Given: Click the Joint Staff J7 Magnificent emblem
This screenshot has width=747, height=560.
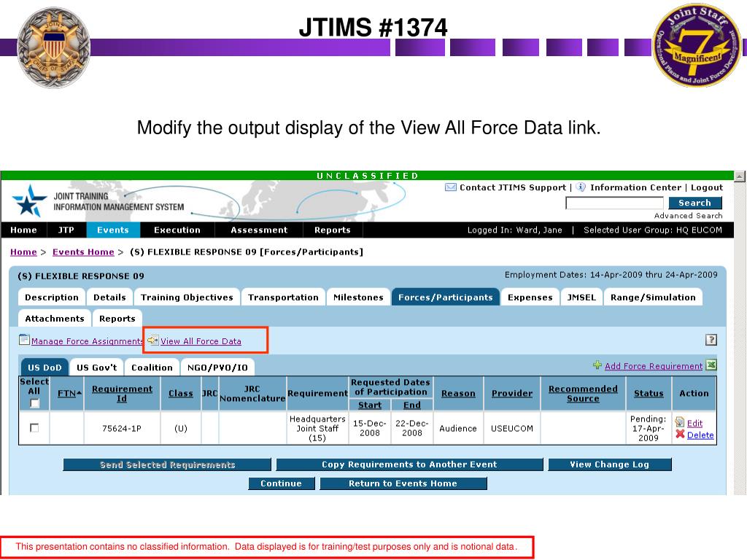Looking at the screenshot, I should [x=696, y=45].
